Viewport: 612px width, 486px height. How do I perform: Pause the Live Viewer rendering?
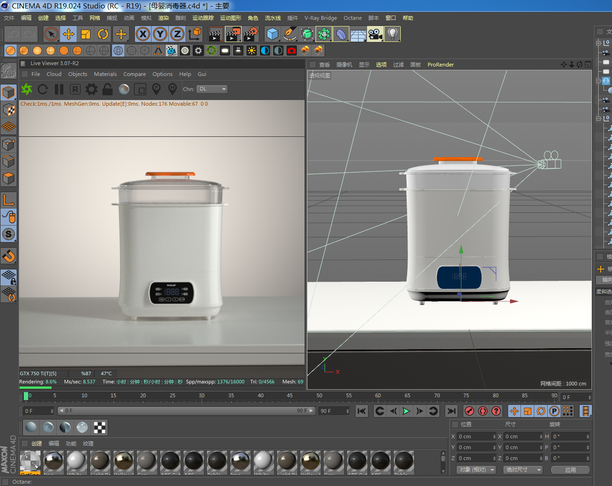click(x=57, y=89)
